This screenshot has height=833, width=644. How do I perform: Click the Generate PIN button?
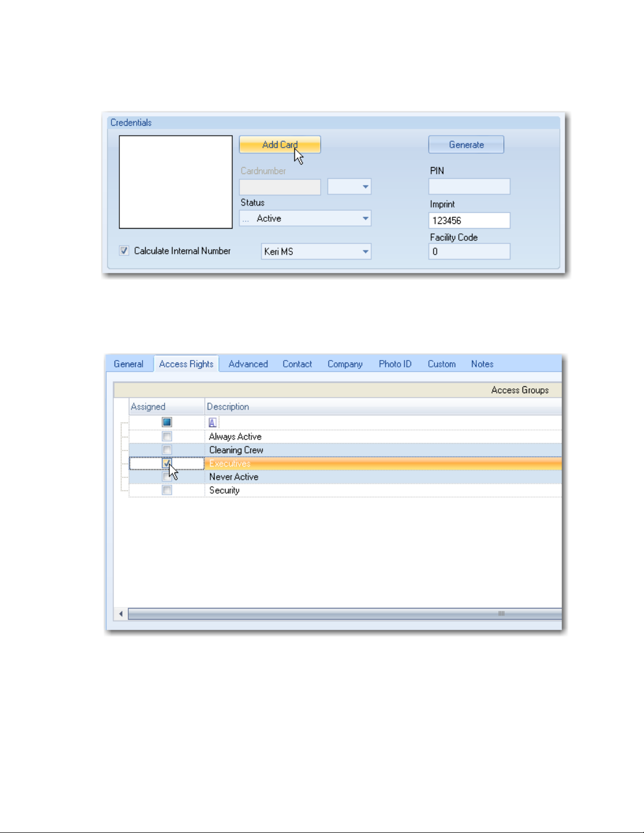tap(466, 145)
